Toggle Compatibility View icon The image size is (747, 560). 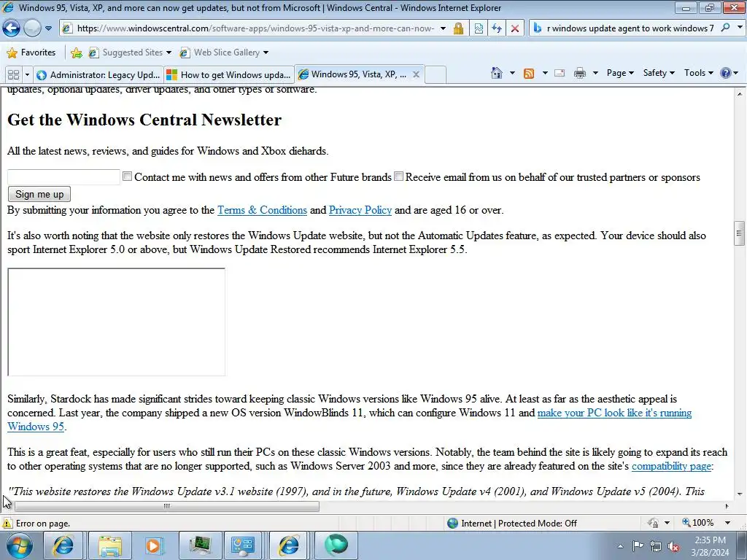pyautogui.click(x=479, y=28)
